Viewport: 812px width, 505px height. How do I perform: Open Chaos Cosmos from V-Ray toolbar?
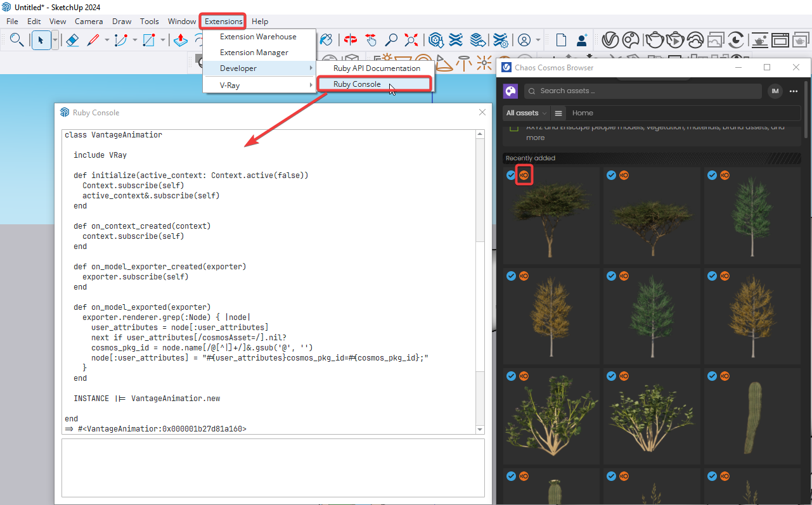click(631, 40)
